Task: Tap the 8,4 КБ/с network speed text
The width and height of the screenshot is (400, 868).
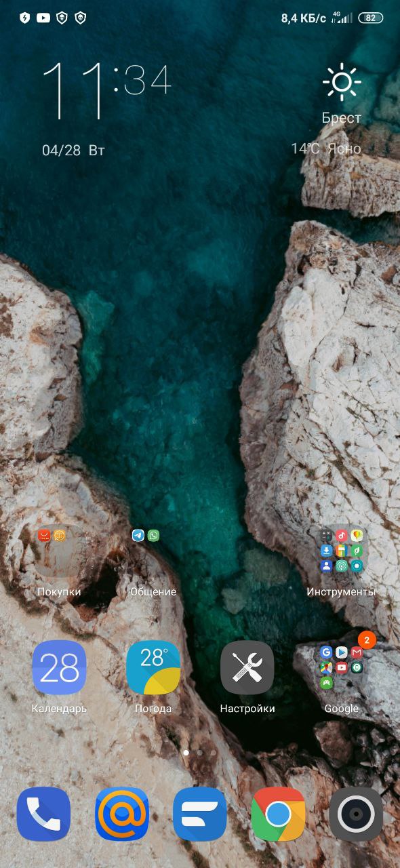Action: (304, 18)
